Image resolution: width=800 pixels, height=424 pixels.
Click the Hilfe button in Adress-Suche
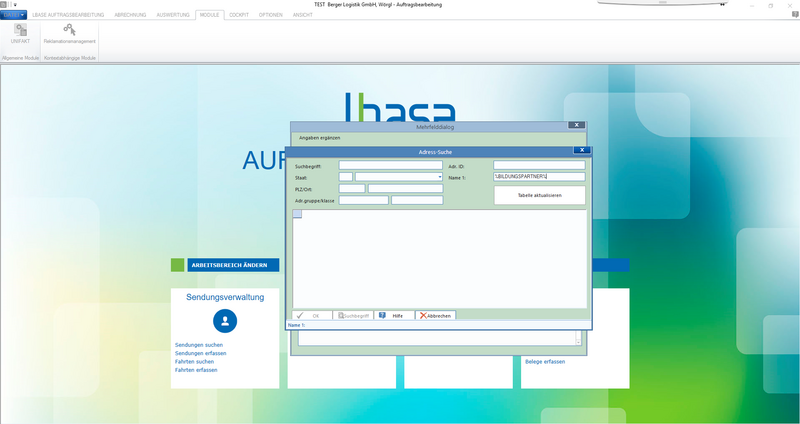click(x=394, y=316)
